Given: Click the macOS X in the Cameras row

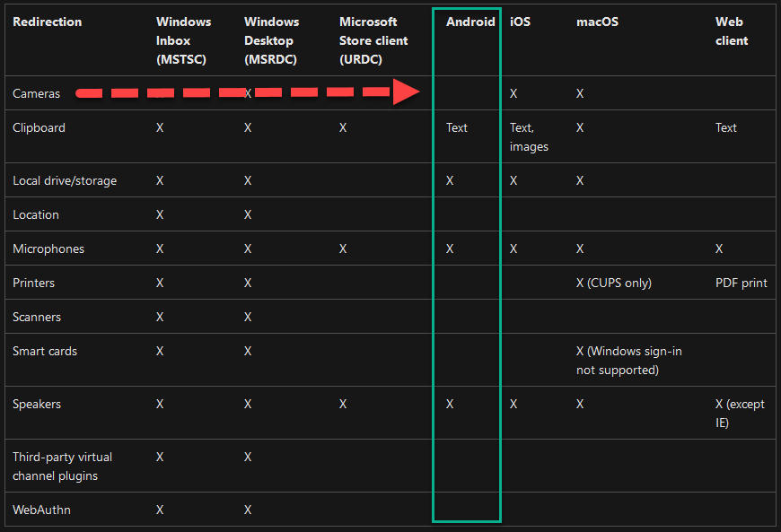Looking at the screenshot, I should 580,93.
